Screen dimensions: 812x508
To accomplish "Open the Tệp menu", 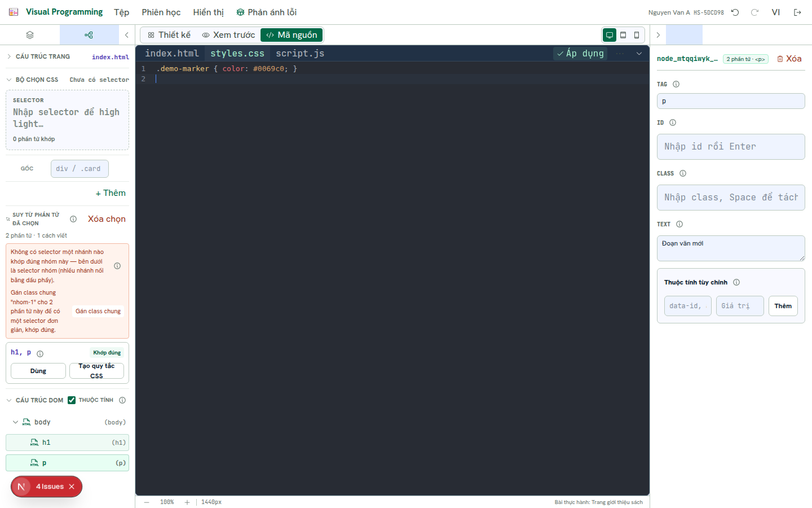I will pyautogui.click(x=121, y=12).
